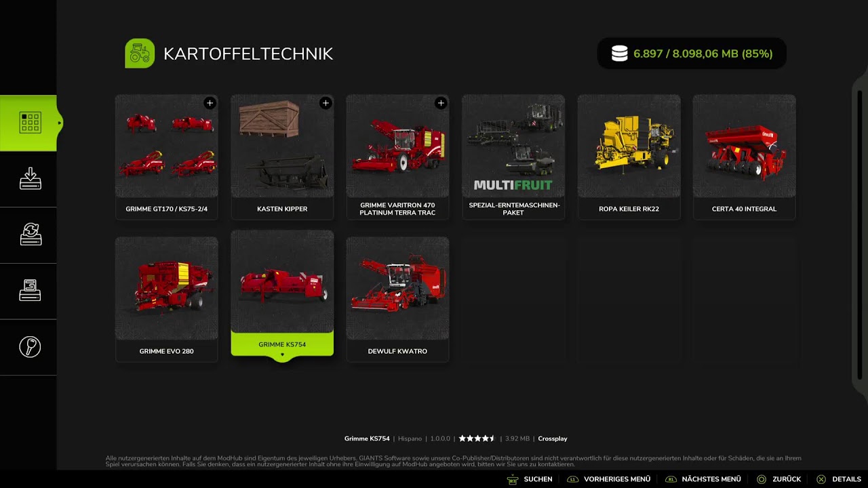Click the Zurück back button
This screenshot has width=868, height=488.
pos(778,479)
